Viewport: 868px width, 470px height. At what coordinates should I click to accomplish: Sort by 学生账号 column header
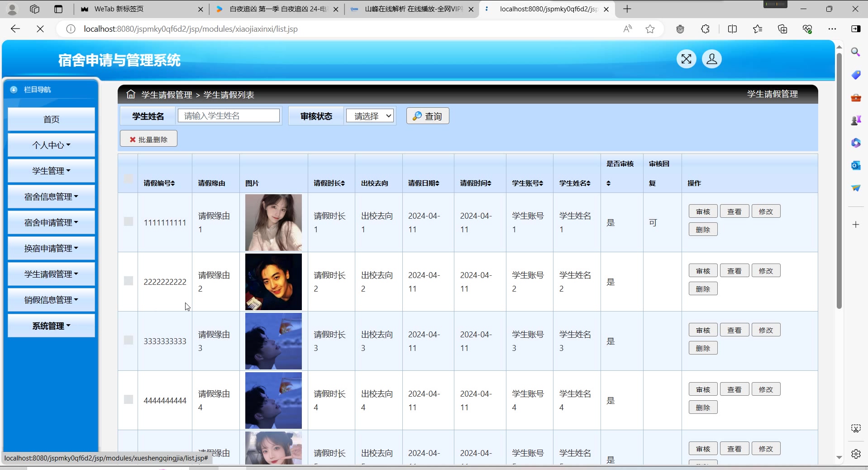(528, 183)
